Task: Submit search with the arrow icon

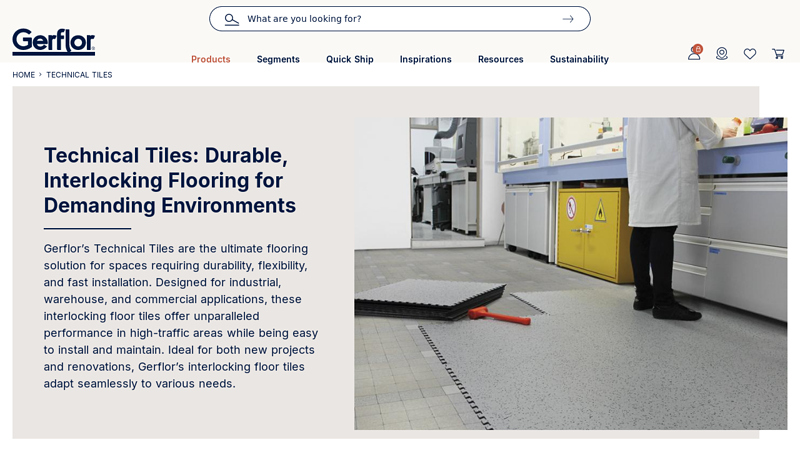Action: tap(568, 19)
